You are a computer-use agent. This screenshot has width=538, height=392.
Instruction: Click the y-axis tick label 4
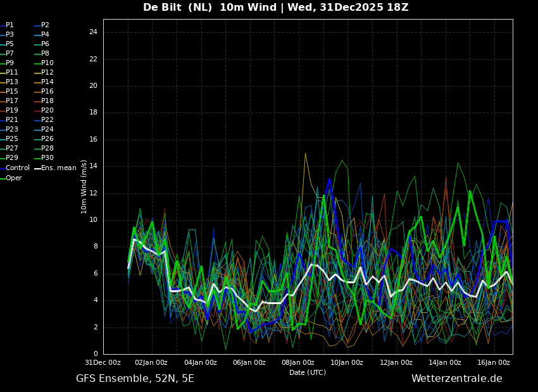pyautogui.click(x=96, y=300)
